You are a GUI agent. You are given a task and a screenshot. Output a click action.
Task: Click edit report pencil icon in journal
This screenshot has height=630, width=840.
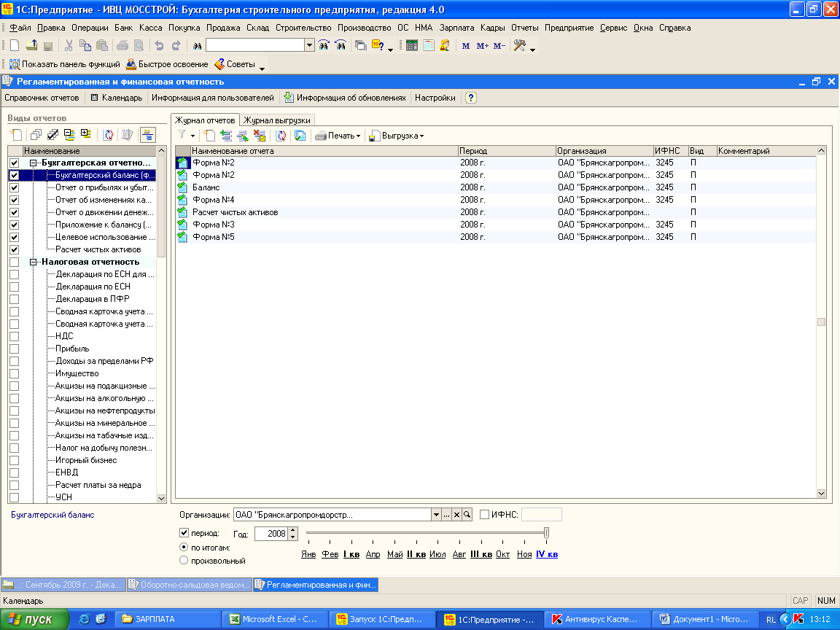243,136
